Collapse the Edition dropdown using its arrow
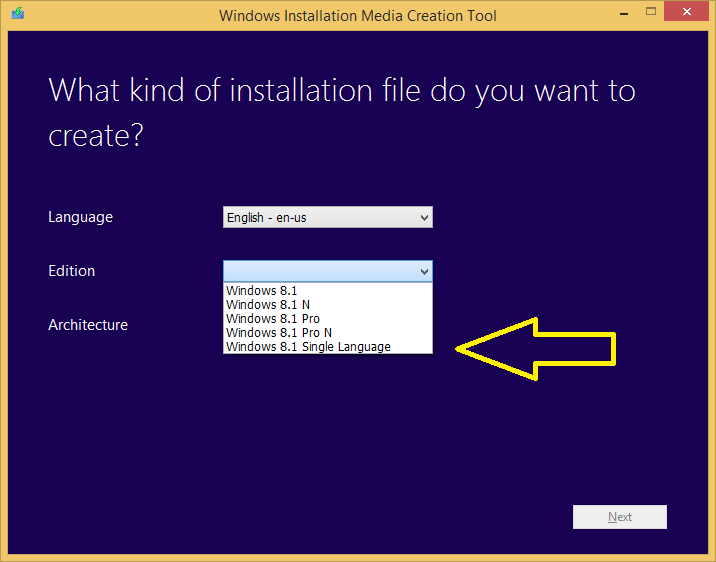716x562 pixels. (x=424, y=271)
